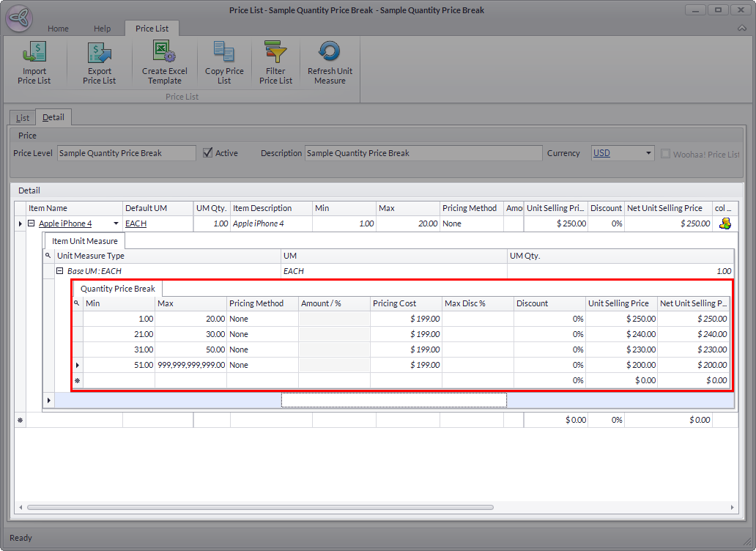Click the Import Price List icon

point(34,53)
